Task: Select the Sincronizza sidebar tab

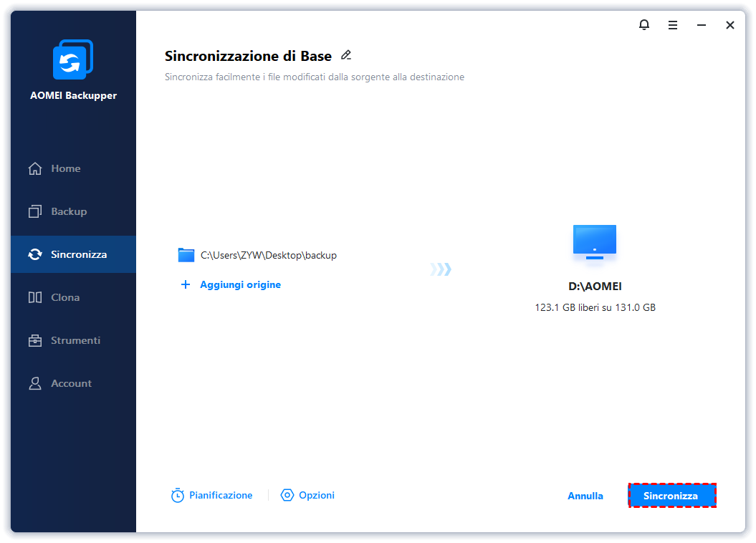Action: pos(73,254)
